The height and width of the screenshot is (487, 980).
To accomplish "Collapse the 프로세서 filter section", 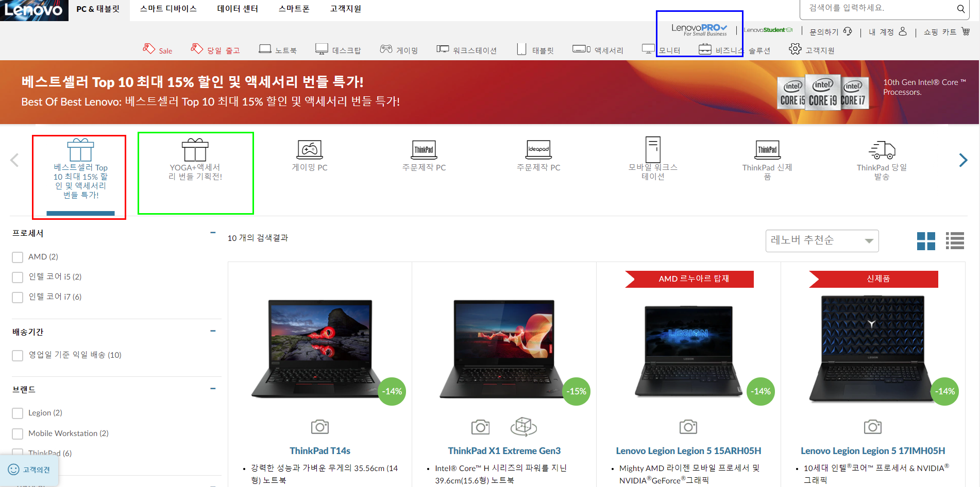I will tap(213, 233).
